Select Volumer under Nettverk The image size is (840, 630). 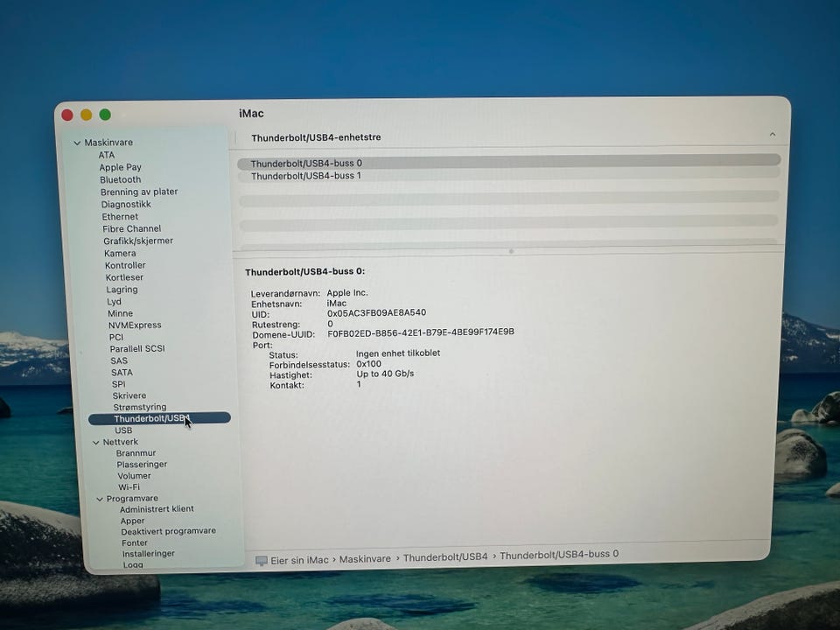(134, 476)
